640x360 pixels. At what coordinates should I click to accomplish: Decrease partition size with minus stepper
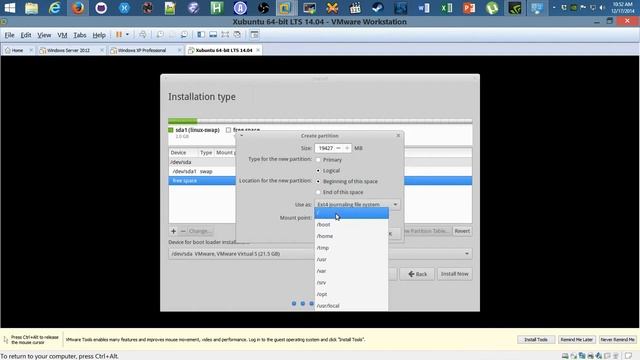[x=338, y=148]
